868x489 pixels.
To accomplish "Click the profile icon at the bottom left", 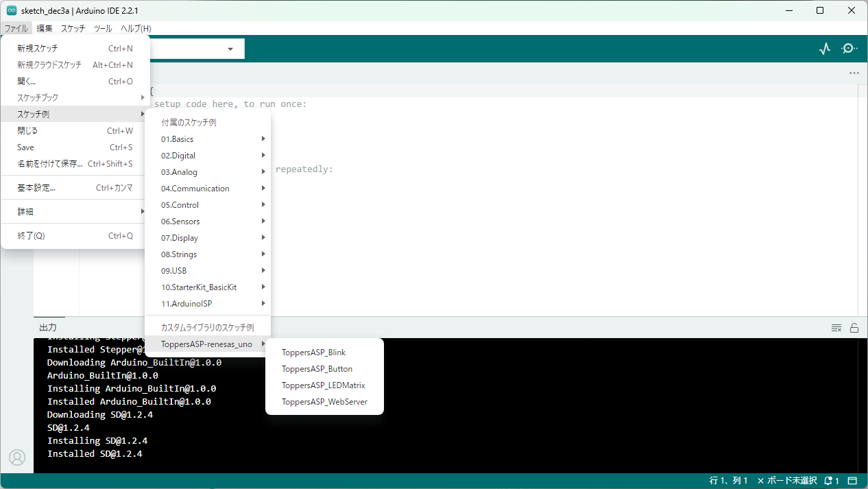I will pyautogui.click(x=17, y=457).
